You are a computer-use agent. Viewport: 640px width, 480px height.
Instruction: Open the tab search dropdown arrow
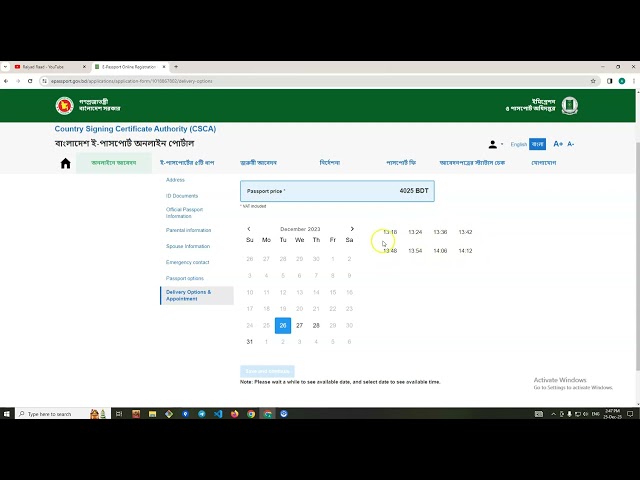(5, 67)
